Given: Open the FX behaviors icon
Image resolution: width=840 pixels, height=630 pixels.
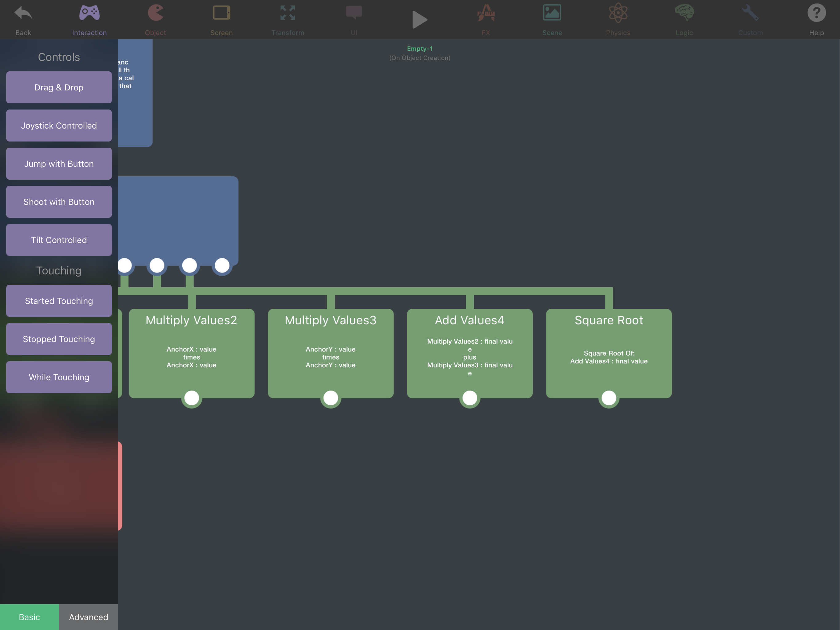Looking at the screenshot, I should (x=486, y=19).
